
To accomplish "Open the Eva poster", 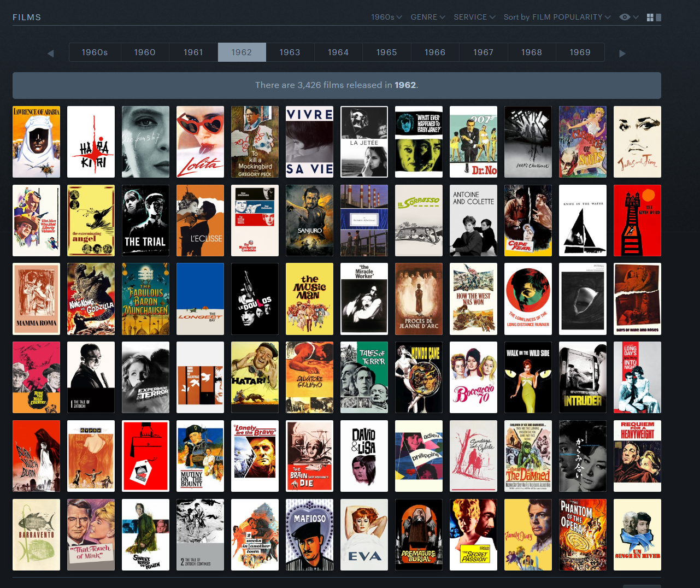I will coord(364,535).
